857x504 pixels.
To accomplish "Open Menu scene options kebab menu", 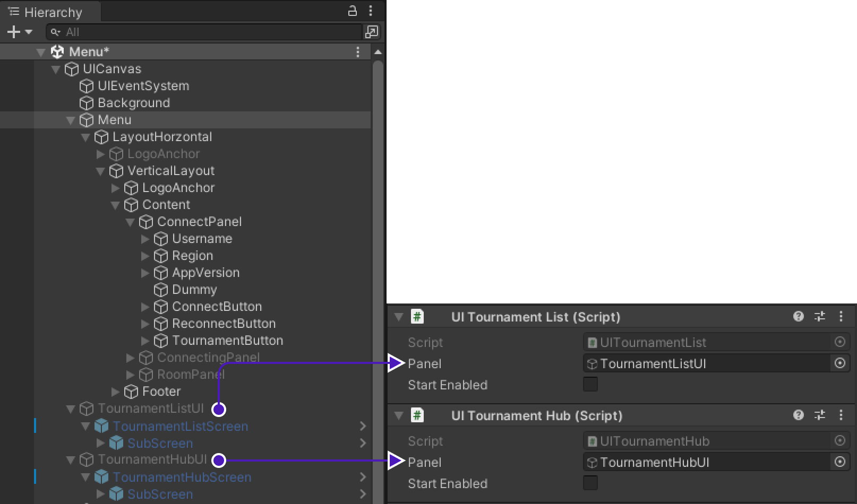I will coord(358,52).
